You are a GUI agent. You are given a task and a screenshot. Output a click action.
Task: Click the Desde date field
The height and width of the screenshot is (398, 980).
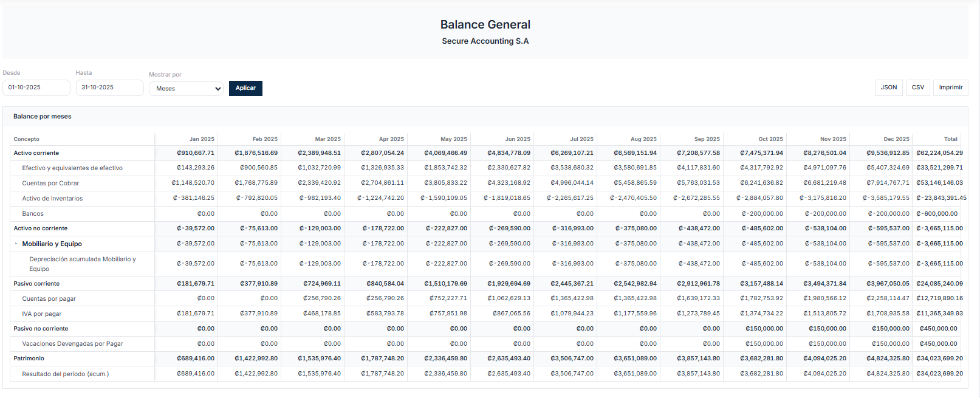[36, 87]
